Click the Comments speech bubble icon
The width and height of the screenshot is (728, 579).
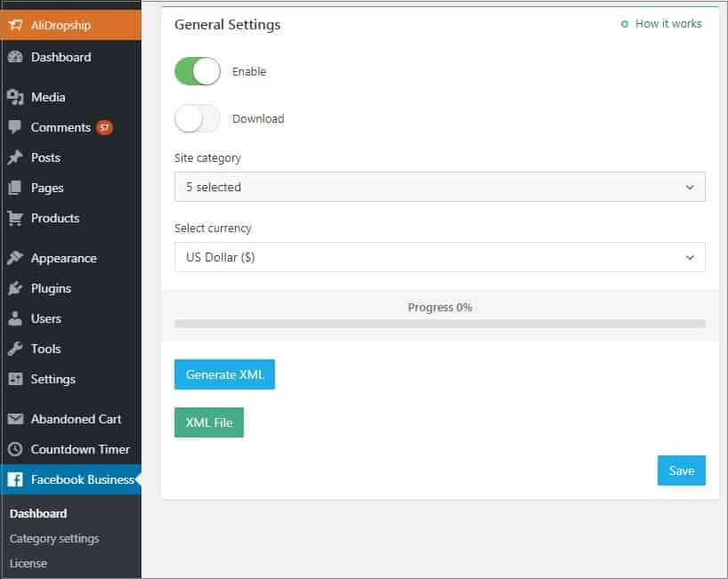tap(15, 127)
